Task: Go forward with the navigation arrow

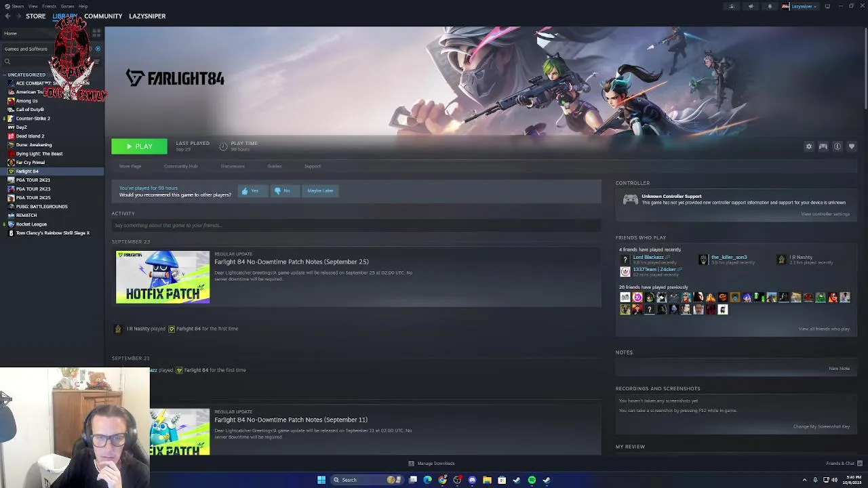Action: click(x=18, y=16)
